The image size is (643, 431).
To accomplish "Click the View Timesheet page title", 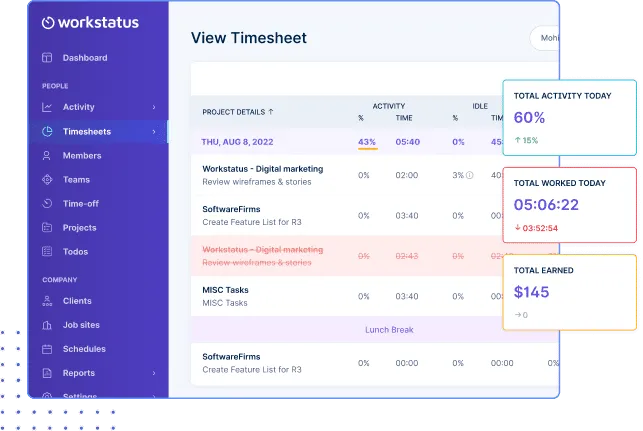I will 249,38.
